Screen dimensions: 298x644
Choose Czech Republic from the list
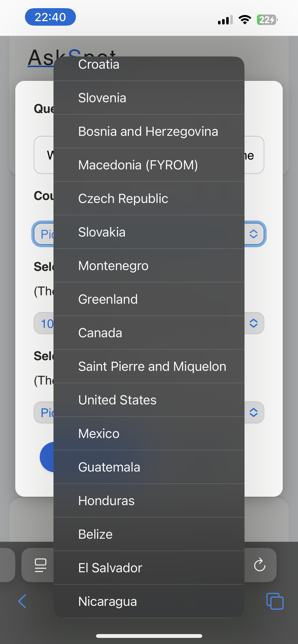149,198
